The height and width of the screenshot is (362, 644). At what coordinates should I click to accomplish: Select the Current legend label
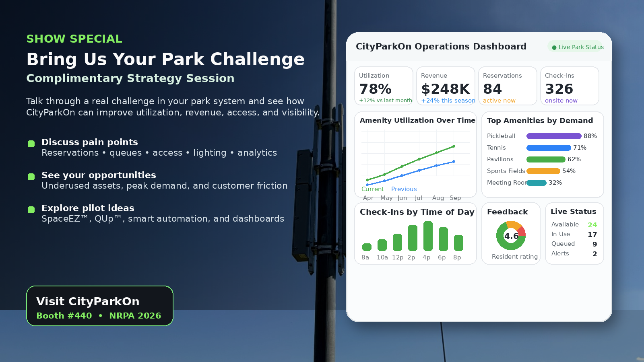pyautogui.click(x=372, y=189)
